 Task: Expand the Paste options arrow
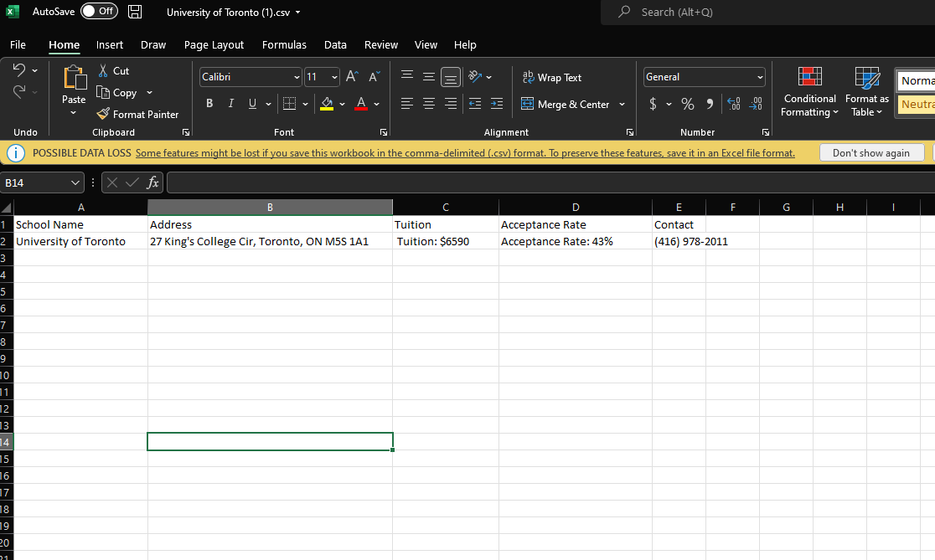(74, 113)
